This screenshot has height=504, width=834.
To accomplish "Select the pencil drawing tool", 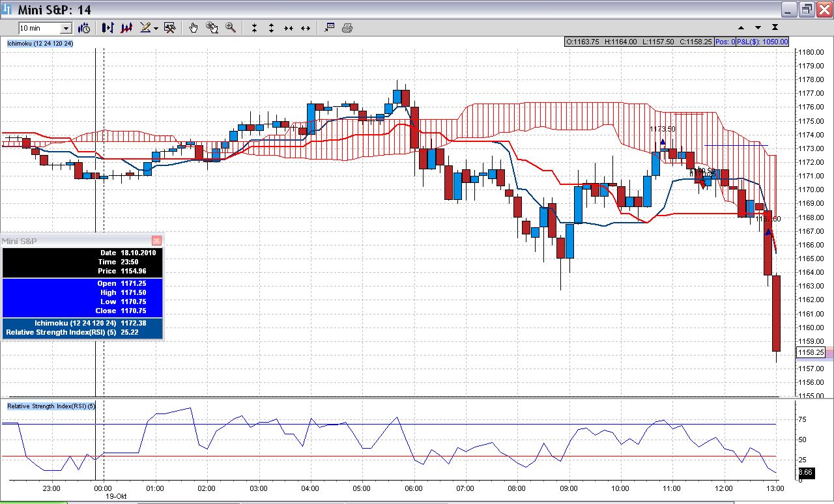I will point(145,28).
